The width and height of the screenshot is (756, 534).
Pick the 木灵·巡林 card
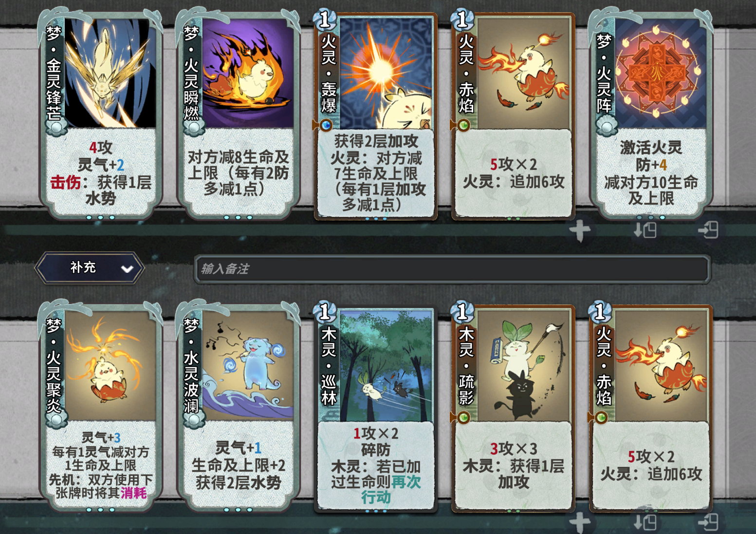point(376,408)
